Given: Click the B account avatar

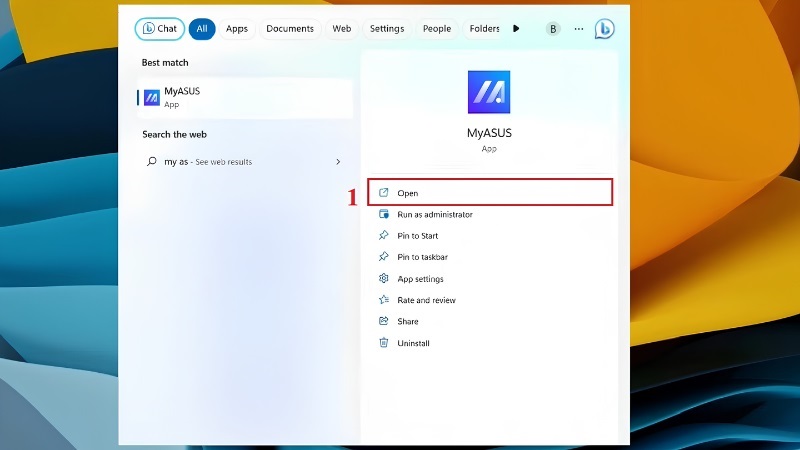Looking at the screenshot, I should pyautogui.click(x=553, y=29).
